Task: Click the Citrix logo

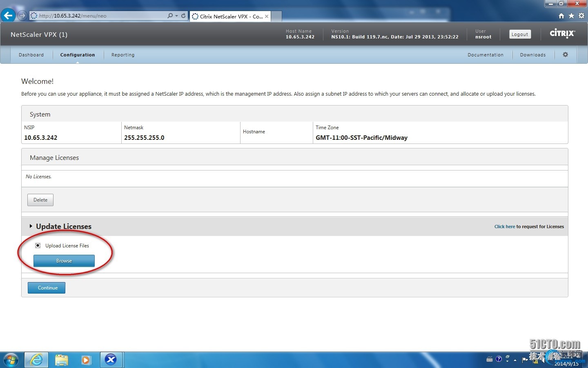Action: [x=562, y=34]
